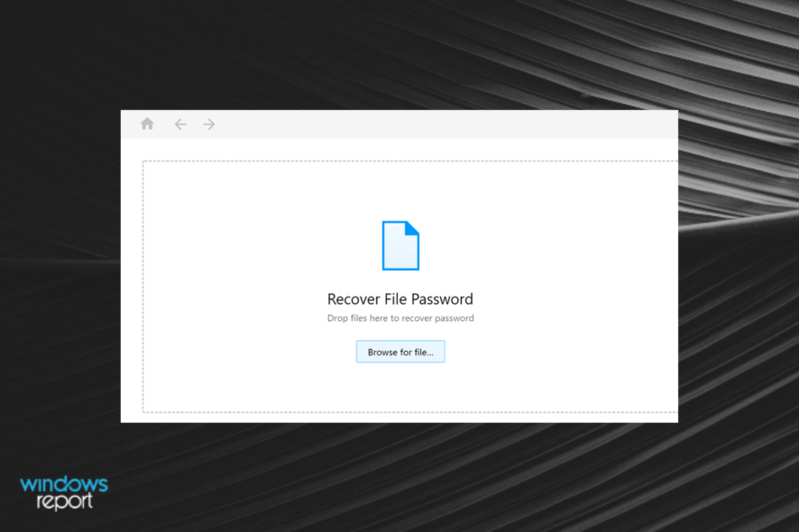This screenshot has width=799, height=532.
Task: Click the 'Drop files here to recover password' text
Action: pyautogui.click(x=400, y=318)
